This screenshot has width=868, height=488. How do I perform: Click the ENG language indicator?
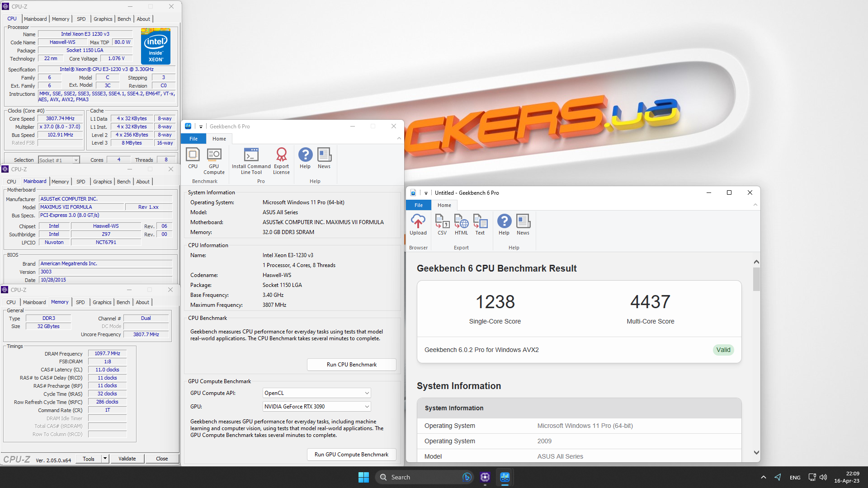pyautogui.click(x=795, y=478)
